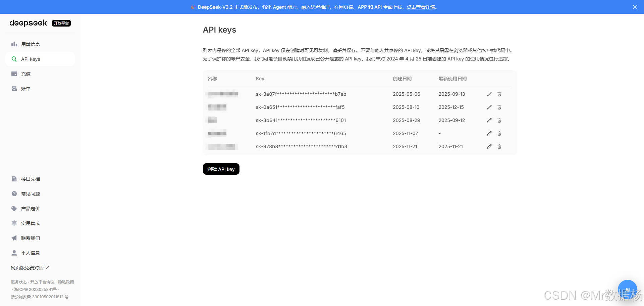Select the 产品定价 price tag icon

pyautogui.click(x=14, y=208)
